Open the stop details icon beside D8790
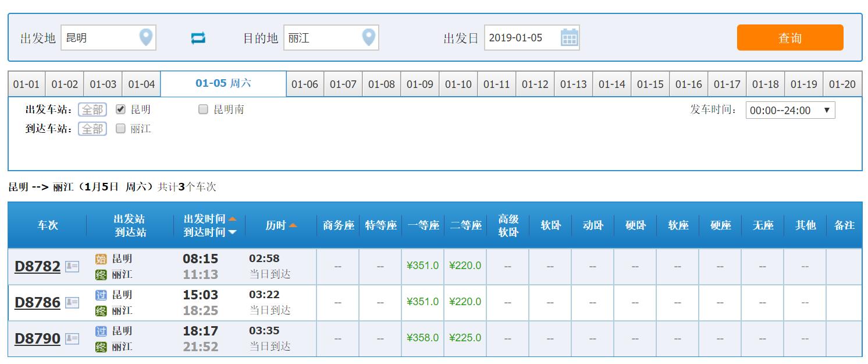Image resolution: width=868 pixels, height=364 pixels. 72,338
